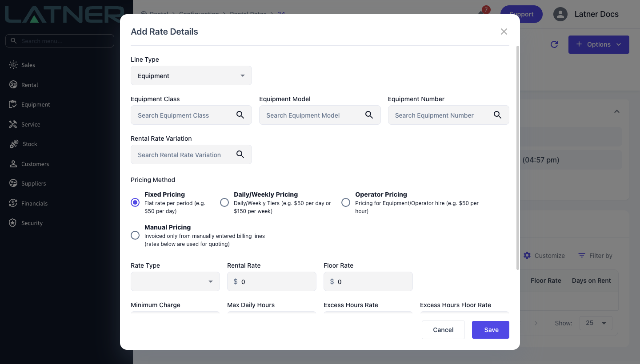Click the Save button
The height and width of the screenshot is (364, 640).
click(491, 330)
